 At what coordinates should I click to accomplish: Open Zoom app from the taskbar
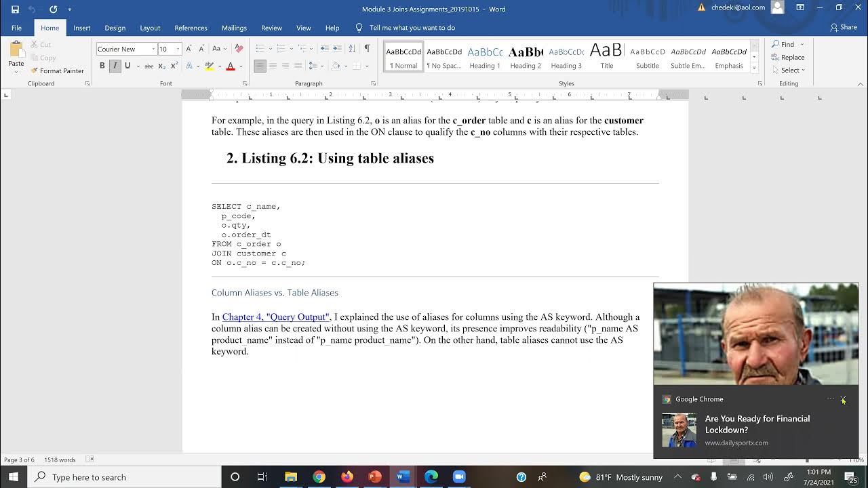[459, 477]
